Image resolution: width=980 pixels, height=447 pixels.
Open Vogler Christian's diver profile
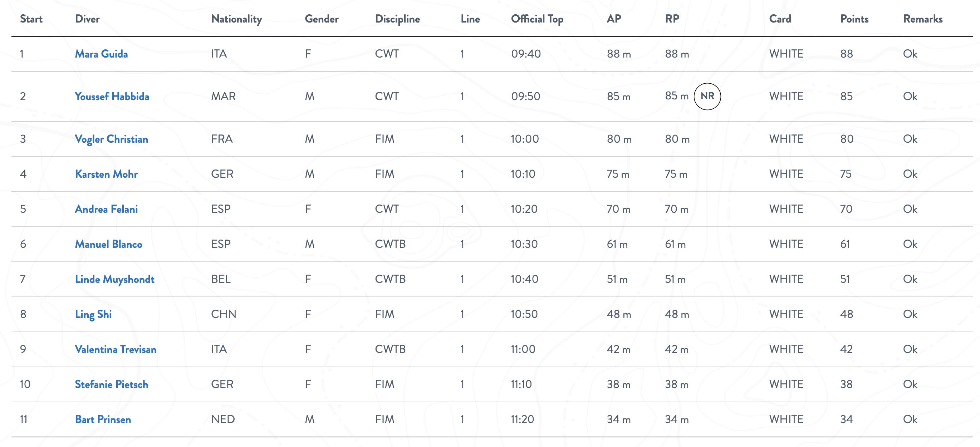pos(112,139)
